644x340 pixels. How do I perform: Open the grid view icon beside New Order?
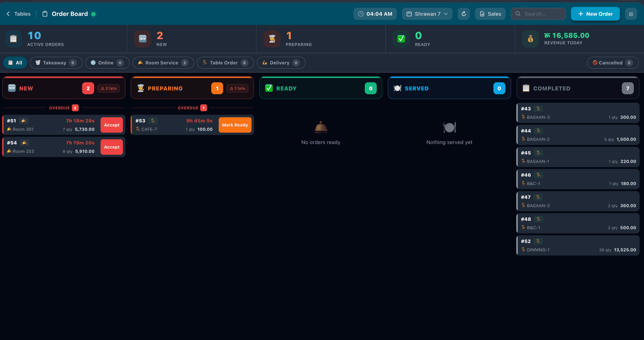click(631, 14)
